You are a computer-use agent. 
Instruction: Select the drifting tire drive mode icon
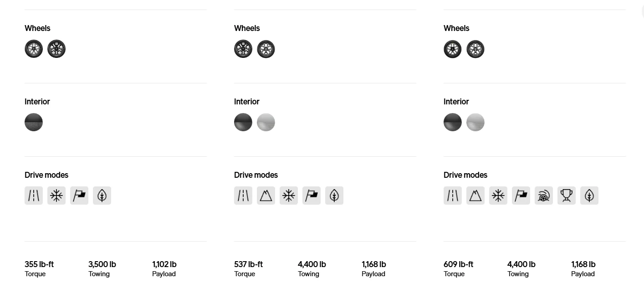544,196
